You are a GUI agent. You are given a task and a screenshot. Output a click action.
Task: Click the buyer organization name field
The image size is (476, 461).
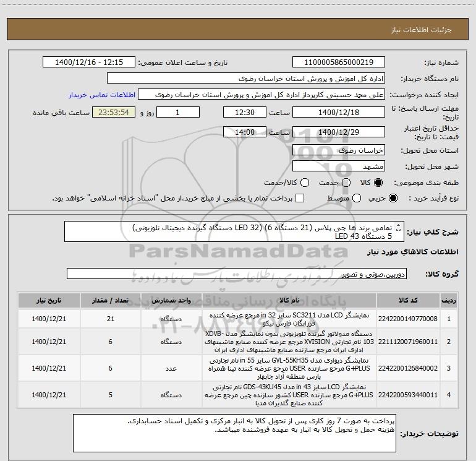(x=246, y=78)
